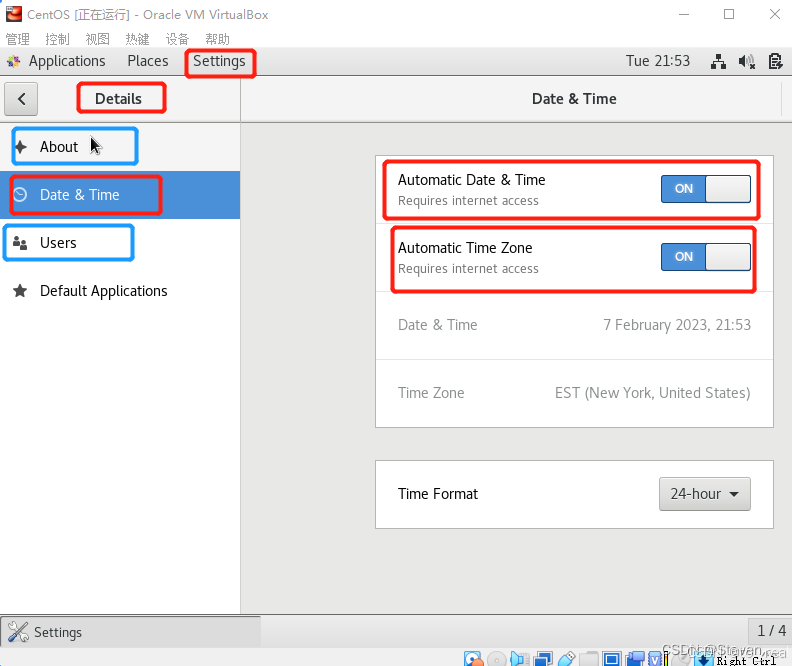The width and height of the screenshot is (792, 666).
Task: Open the VirtualBox 视图 menu
Action: click(x=97, y=39)
